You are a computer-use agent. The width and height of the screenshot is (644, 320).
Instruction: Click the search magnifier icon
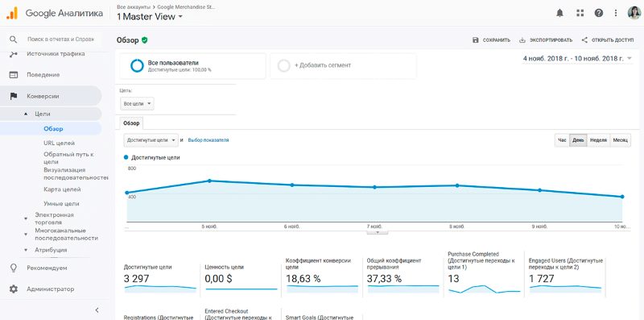[13, 39]
